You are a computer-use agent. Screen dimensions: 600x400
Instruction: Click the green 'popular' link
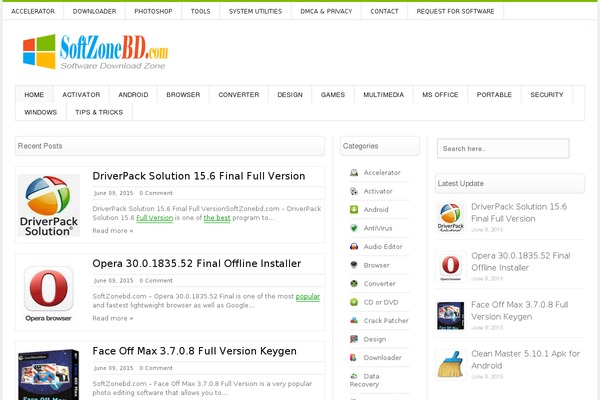(308, 296)
